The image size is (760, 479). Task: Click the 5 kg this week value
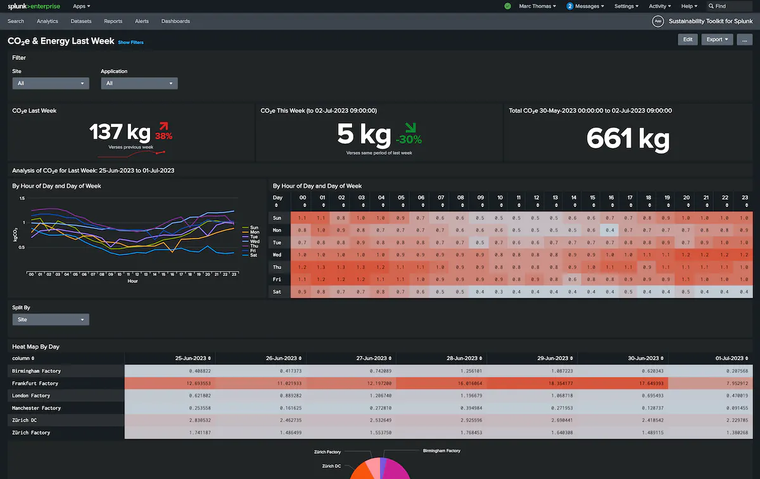(x=364, y=134)
